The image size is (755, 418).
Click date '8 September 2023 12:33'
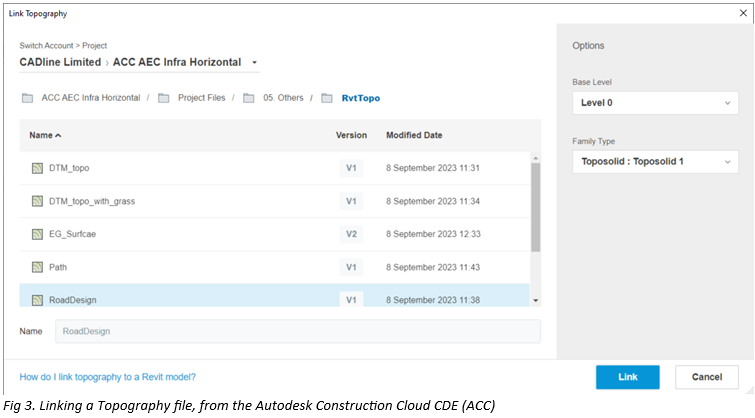pyautogui.click(x=433, y=234)
